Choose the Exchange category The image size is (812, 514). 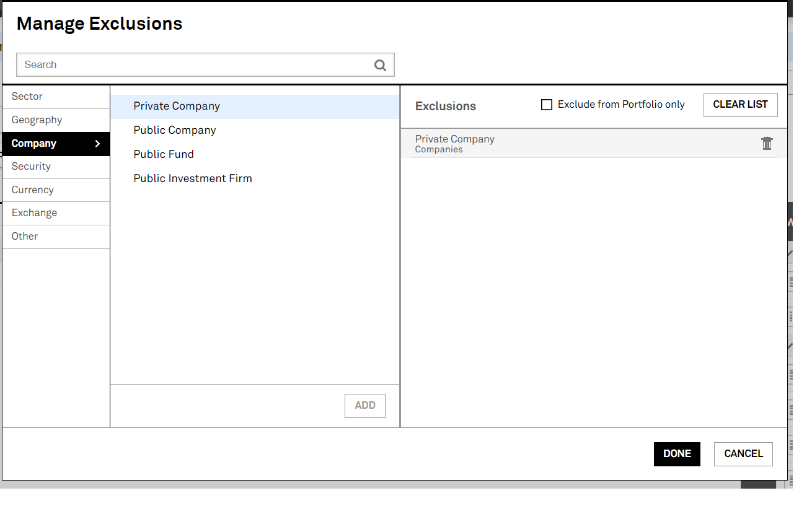(35, 213)
